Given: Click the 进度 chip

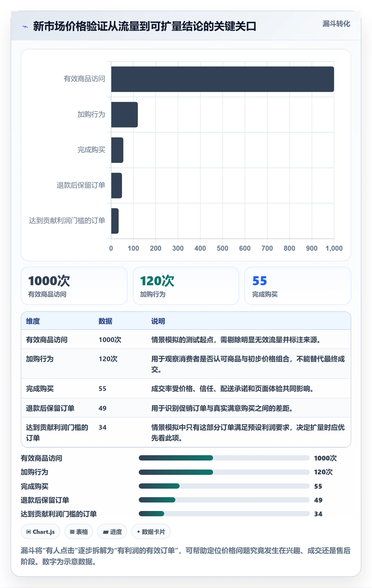Looking at the screenshot, I should (112, 532).
